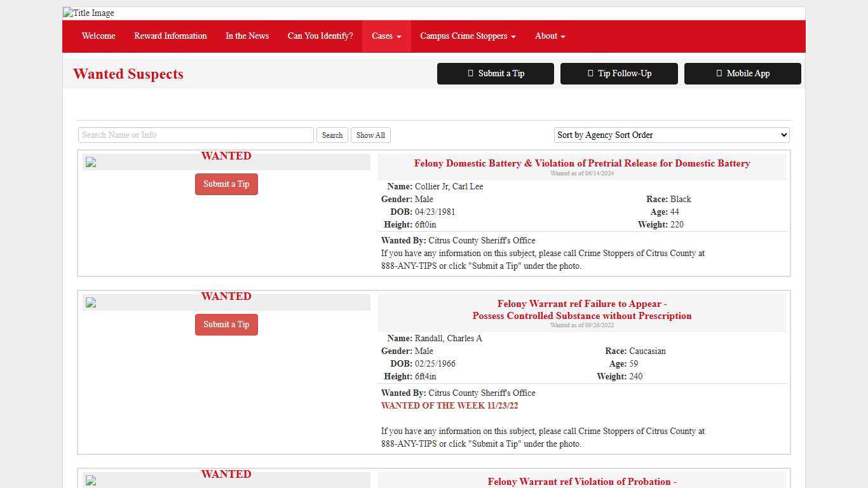Select Can You Identify? menu item
Viewport: 868px width, 488px height.
[x=320, y=36]
